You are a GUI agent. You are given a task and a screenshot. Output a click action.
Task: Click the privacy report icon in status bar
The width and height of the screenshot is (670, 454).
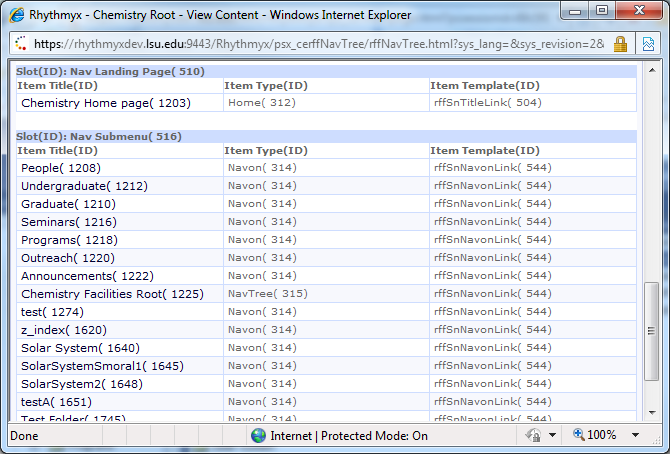coord(533,436)
